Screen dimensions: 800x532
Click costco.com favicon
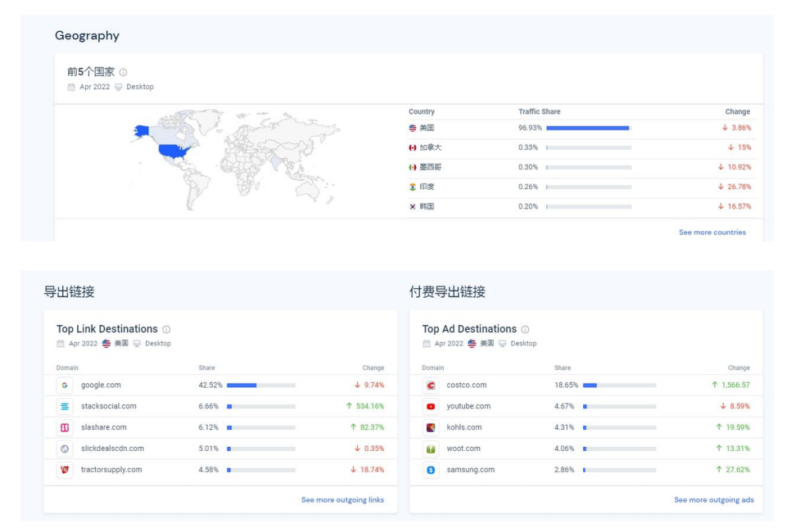[x=431, y=385]
